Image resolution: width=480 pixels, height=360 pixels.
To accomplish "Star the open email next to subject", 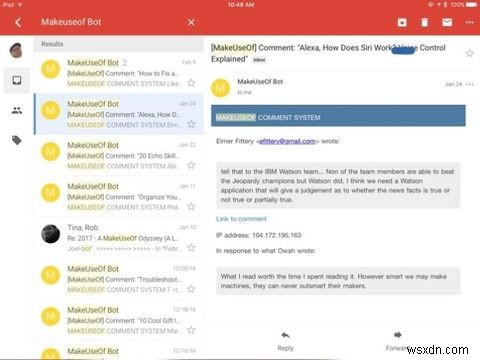I will pos(469,53).
